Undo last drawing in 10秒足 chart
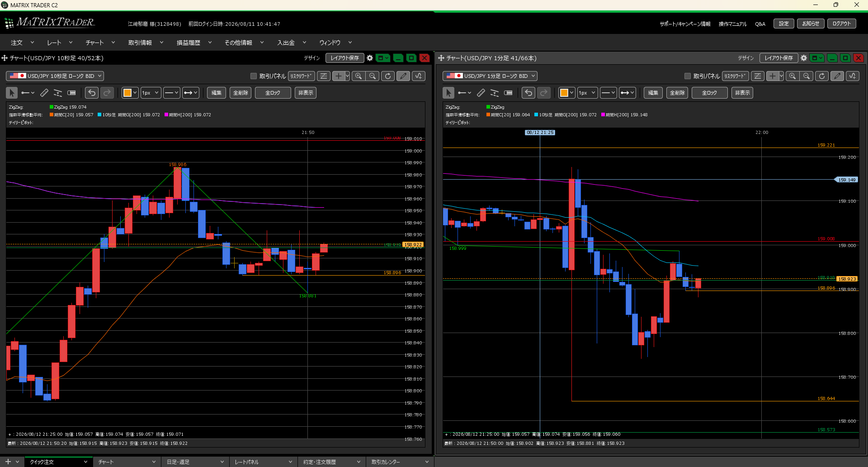Screen dimensions: 868x467 [x=92, y=93]
